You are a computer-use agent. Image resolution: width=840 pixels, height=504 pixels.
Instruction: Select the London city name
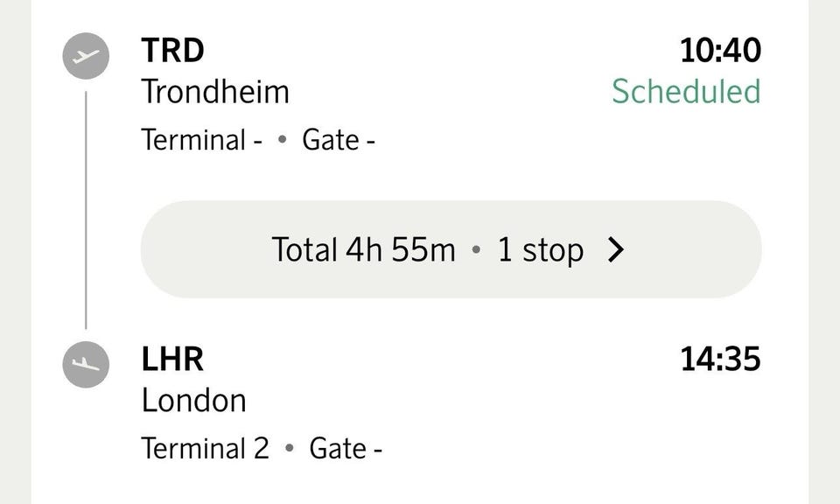click(x=194, y=401)
